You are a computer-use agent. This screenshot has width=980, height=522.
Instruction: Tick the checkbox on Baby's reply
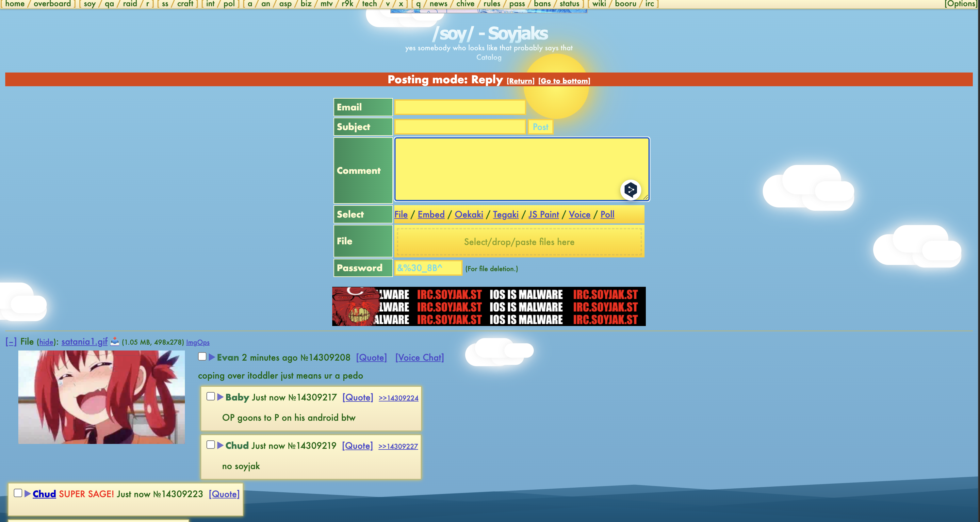coord(210,397)
